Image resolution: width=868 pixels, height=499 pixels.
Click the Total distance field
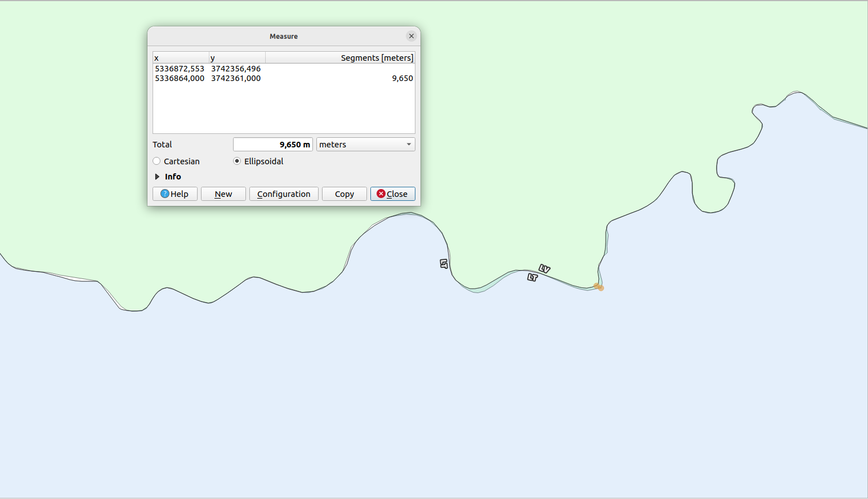coord(273,145)
